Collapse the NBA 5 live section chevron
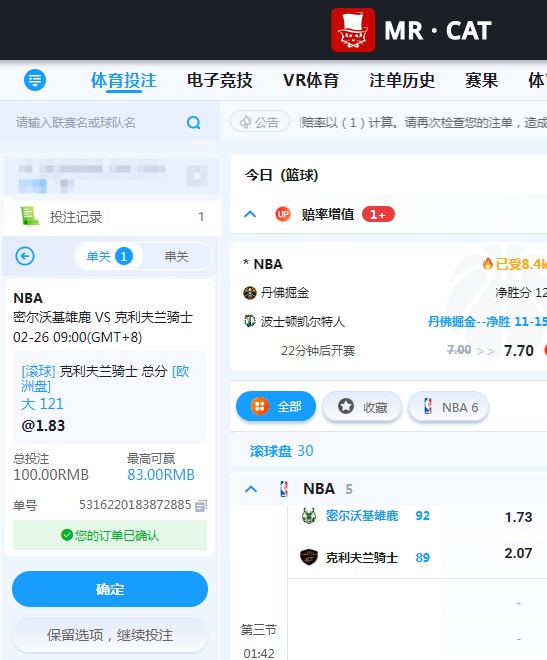 (251, 489)
